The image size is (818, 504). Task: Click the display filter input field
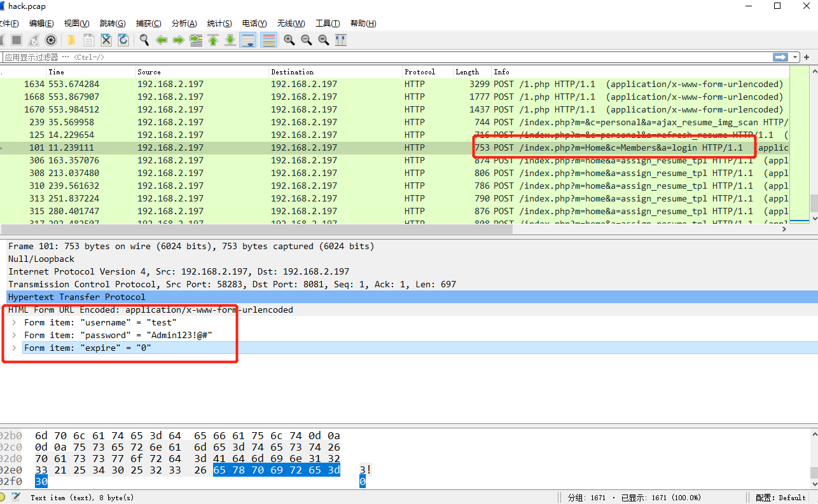[x=387, y=57]
